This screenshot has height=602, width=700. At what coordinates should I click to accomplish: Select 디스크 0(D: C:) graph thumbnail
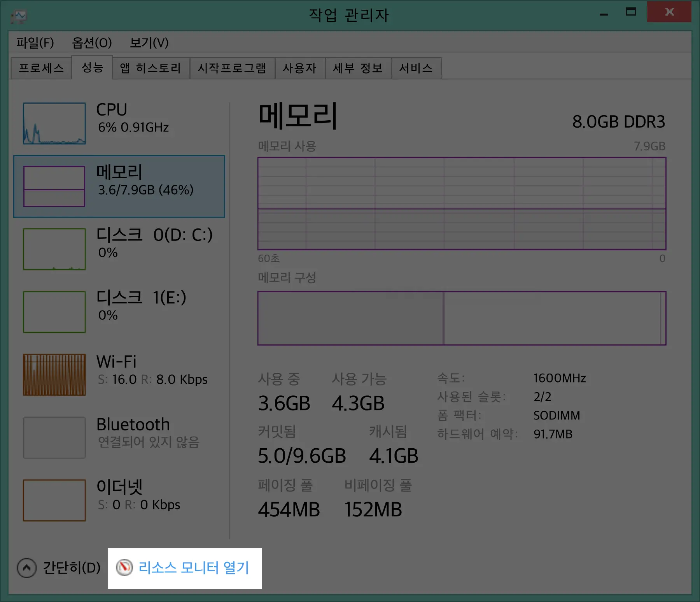click(54, 249)
